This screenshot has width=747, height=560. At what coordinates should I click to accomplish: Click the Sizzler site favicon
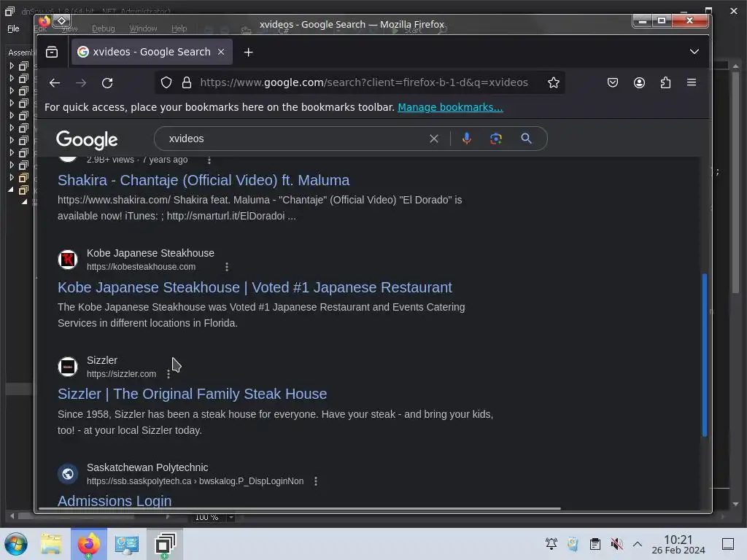pyautogui.click(x=68, y=367)
